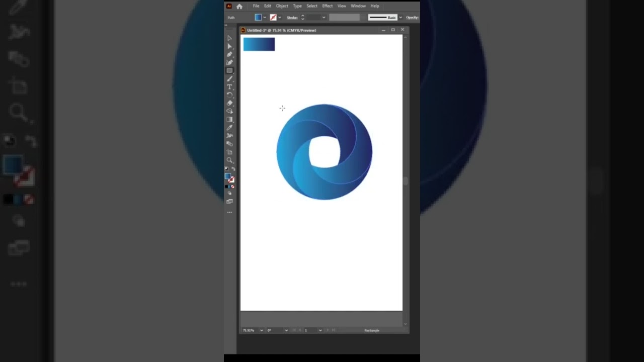
Task: Click the Opacity label link
Action: [412, 18]
